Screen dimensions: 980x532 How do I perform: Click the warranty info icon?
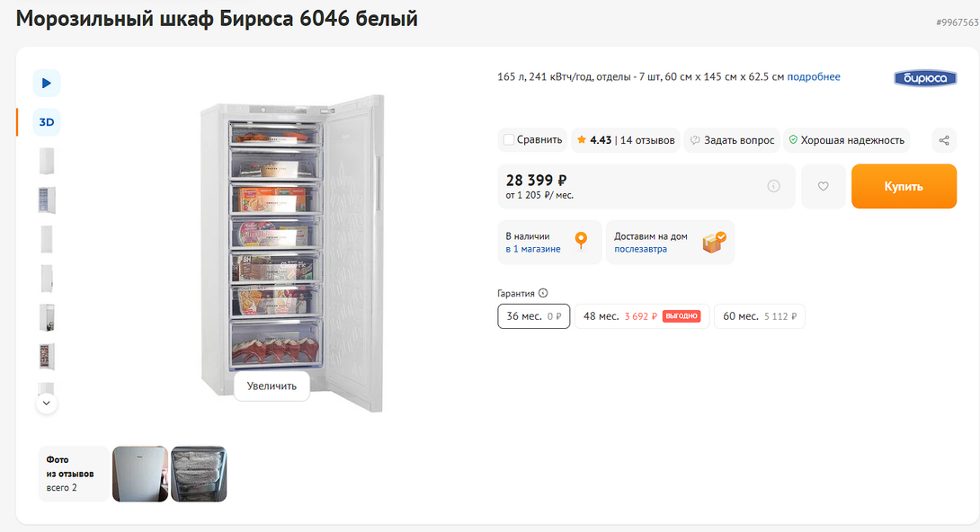pos(543,293)
